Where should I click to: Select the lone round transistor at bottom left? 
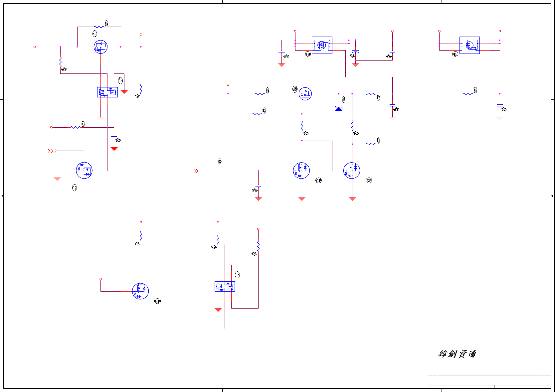(x=140, y=291)
